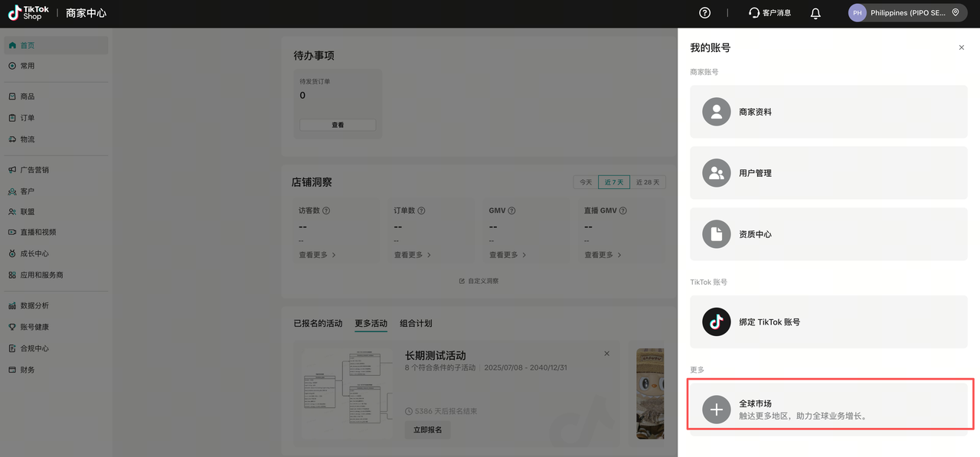Select 今天 time range
The width and height of the screenshot is (980, 457).
pos(586,182)
